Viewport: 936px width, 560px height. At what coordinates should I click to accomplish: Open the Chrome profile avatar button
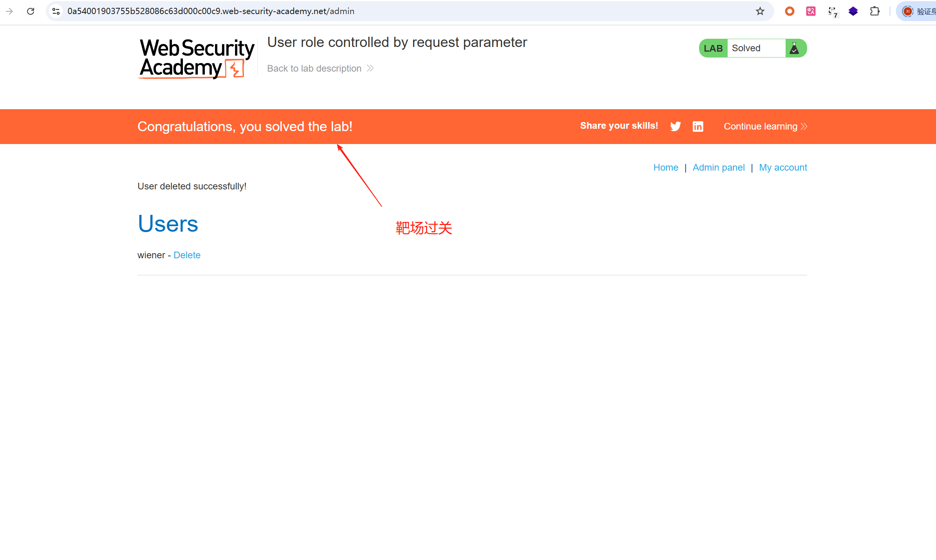(907, 11)
